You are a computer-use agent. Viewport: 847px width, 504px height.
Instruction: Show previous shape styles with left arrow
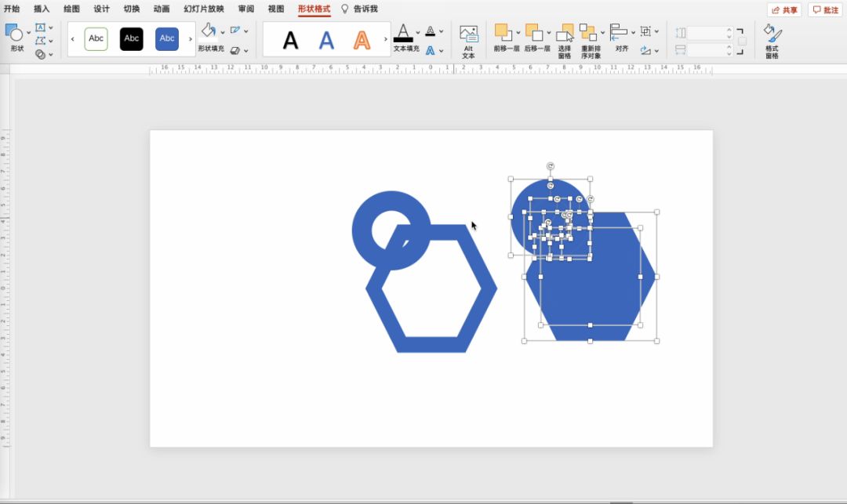pyautogui.click(x=73, y=39)
